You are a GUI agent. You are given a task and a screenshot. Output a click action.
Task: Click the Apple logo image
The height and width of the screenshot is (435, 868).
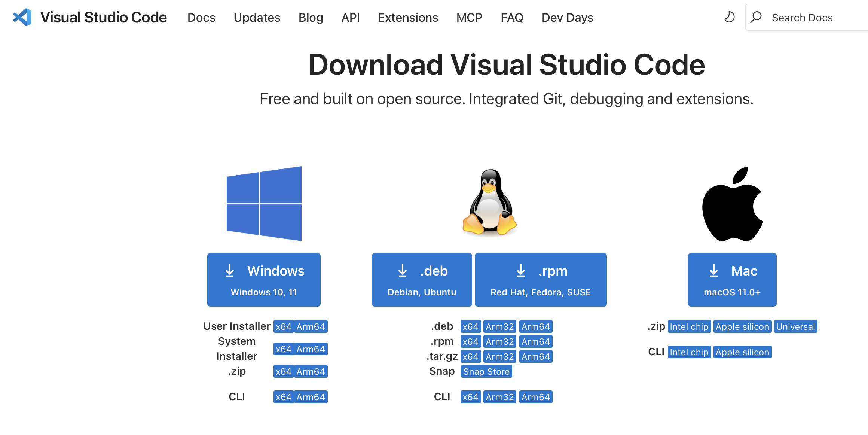732,204
